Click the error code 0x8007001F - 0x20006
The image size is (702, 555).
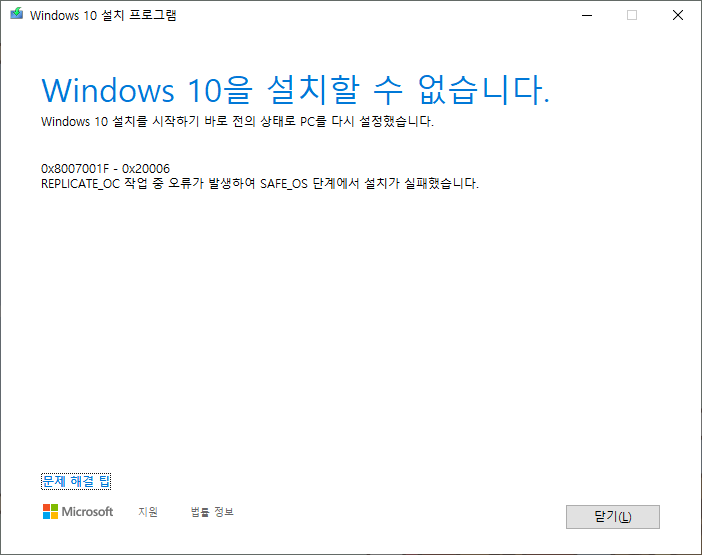click(105, 169)
